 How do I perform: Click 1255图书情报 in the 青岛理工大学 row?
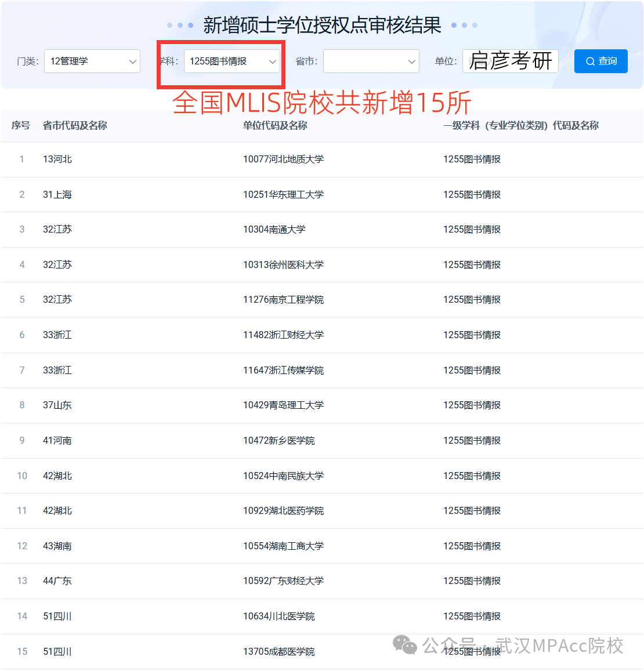[472, 405]
